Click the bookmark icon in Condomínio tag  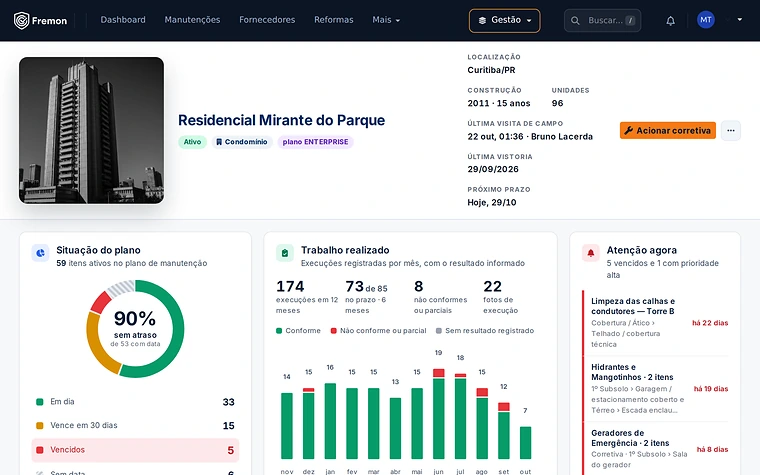(x=219, y=142)
